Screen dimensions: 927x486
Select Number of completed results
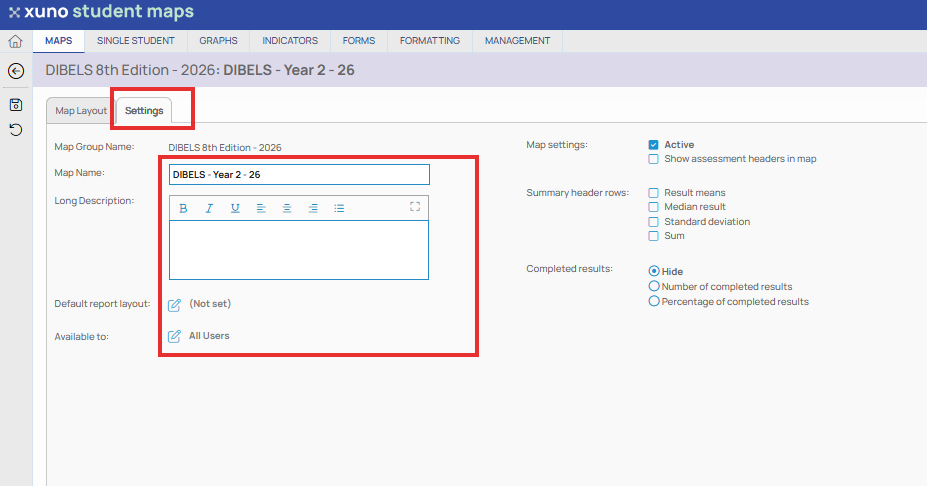coord(654,286)
